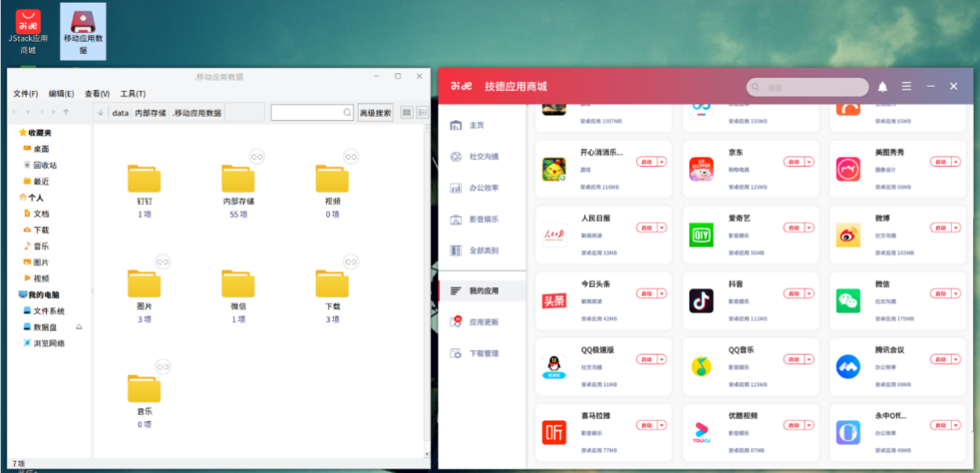The image size is (980, 473).
Task: Click down-arrow at path bar start
Action: point(101,113)
